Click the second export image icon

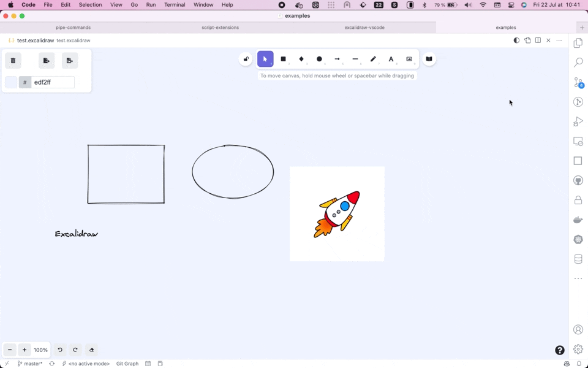point(70,61)
